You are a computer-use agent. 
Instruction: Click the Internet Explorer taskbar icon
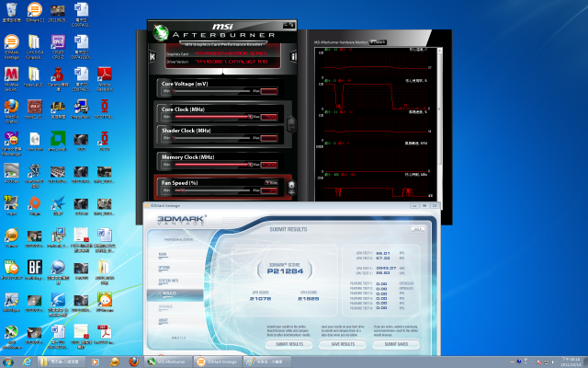[27, 362]
